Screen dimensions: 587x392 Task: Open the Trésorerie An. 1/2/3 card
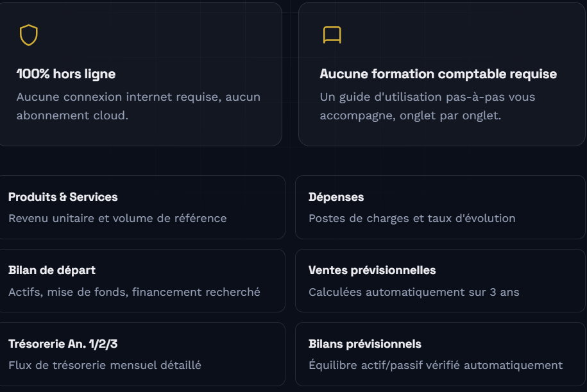[x=140, y=354]
